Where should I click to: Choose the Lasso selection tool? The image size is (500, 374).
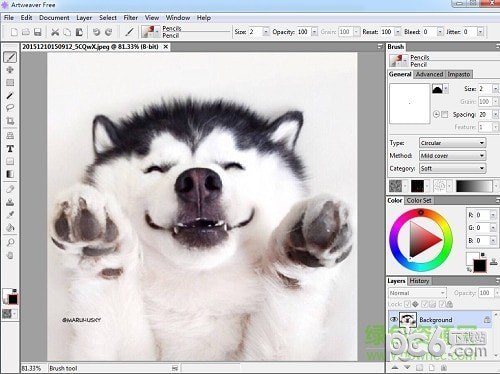tap(10, 108)
